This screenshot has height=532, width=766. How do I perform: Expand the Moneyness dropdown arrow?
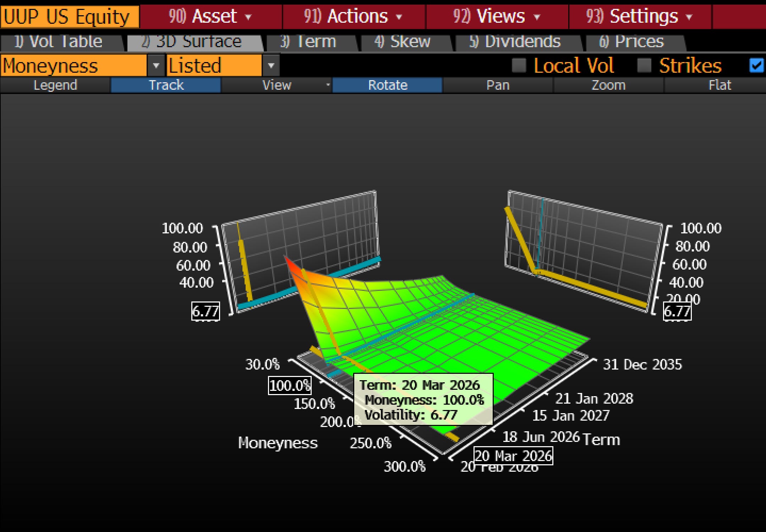156,66
